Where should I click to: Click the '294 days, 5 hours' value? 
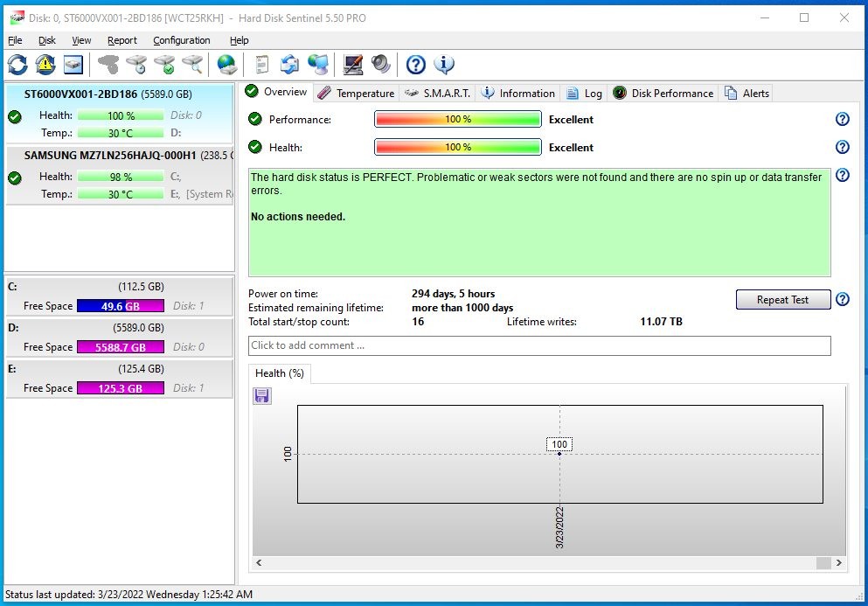click(453, 294)
